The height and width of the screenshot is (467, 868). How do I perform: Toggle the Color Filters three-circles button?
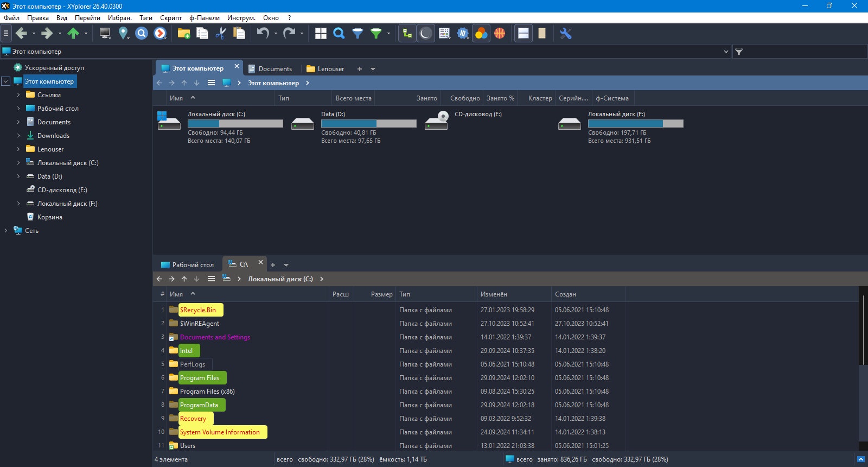[x=481, y=34]
